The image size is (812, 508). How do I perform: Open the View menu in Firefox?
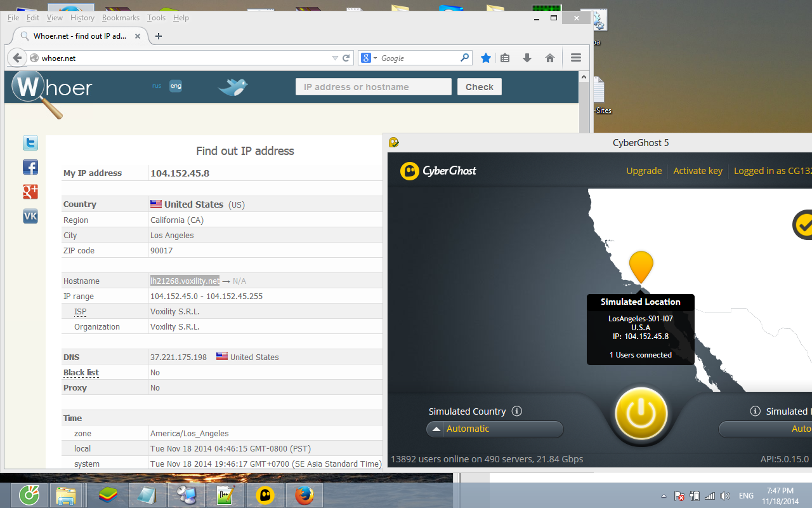[x=55, y=18]
